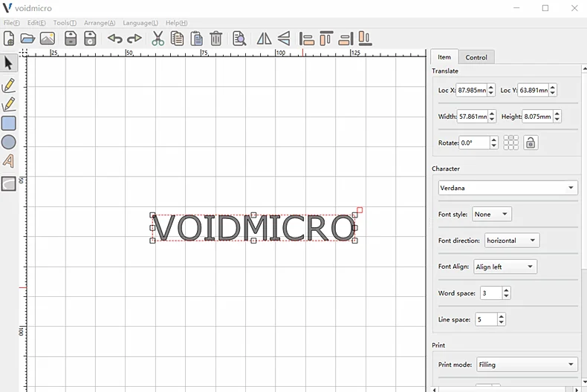Click the Loc Y value field
The width and height of the screenshot is (587, 392).
(x=534, y=90)
